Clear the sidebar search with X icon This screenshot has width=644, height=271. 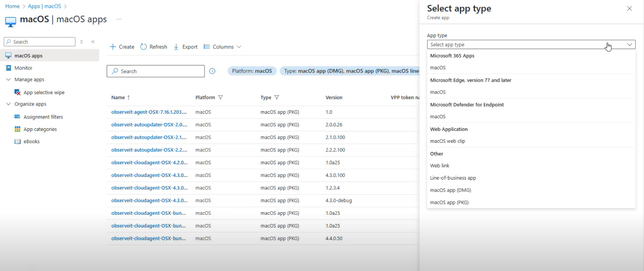coord(82,42)
